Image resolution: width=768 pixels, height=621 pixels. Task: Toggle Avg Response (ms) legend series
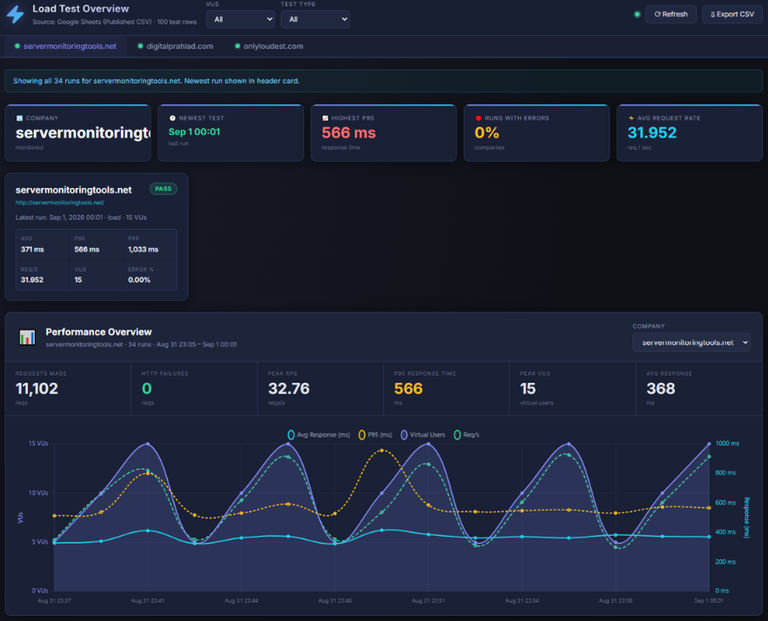click(x=319, y=435)
